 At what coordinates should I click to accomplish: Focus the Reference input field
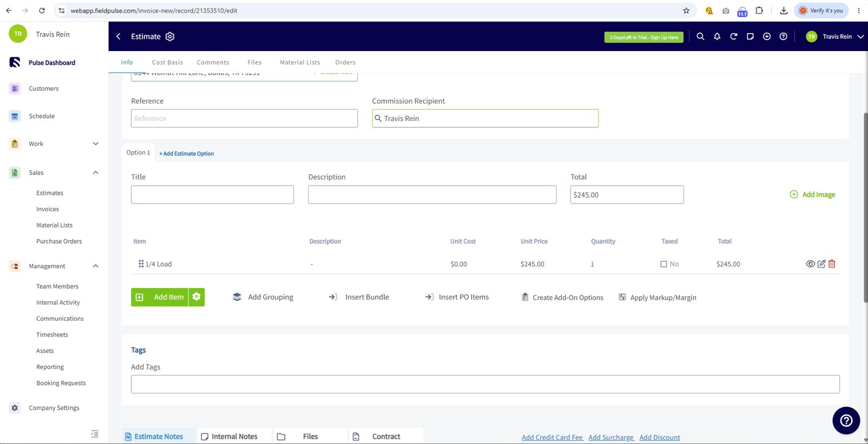[244, 118]
